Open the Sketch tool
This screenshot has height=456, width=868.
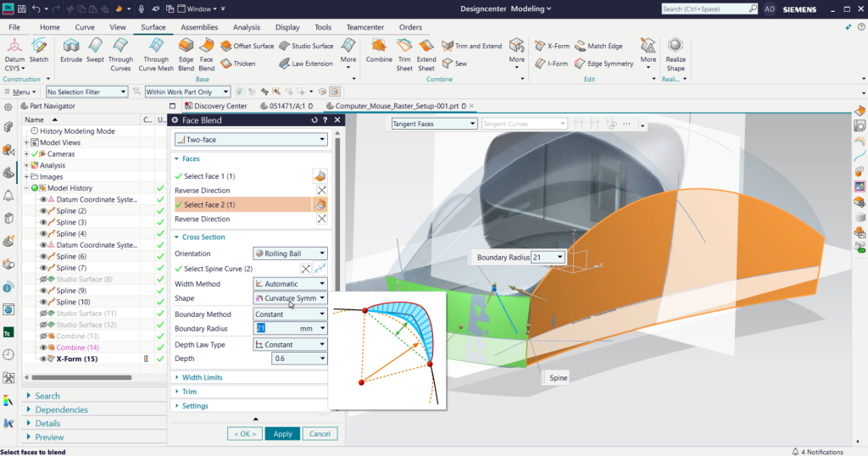(x=39, y=50)
